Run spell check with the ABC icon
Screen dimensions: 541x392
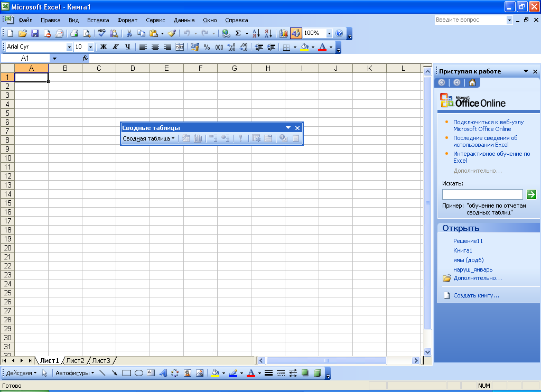pos(101,33)
